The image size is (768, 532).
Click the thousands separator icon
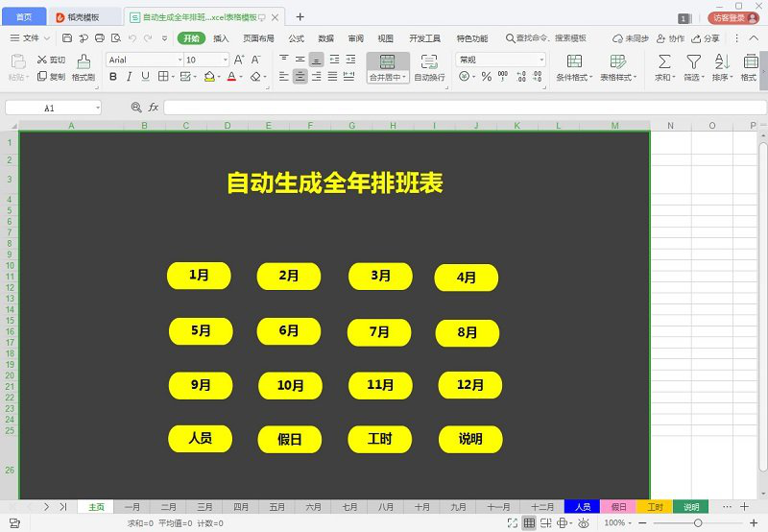click(x=503, y=77)
